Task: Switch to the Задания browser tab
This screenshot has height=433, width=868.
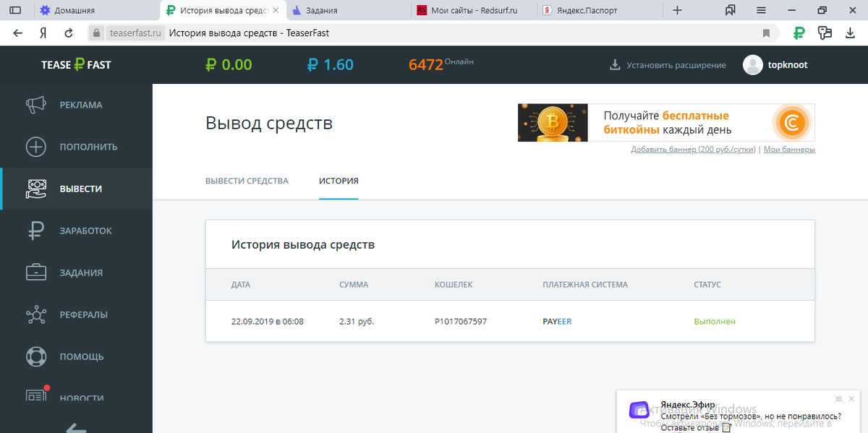Action: (x=349, y=10)
